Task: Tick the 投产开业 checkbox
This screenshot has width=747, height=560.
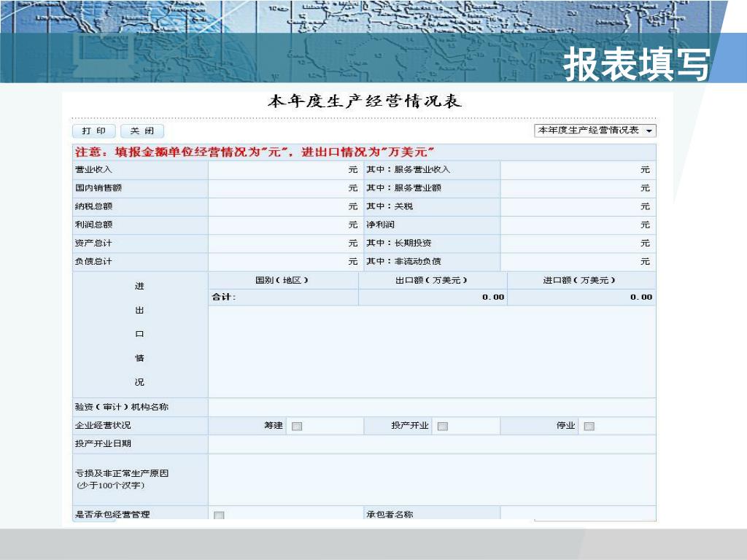Action: [x=443, y=426]
